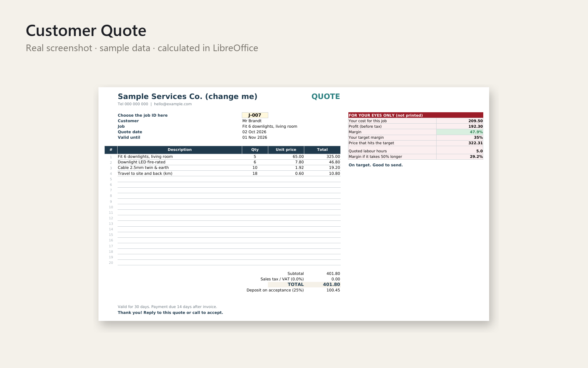This screenshot has height=368, width=588.
Task: Click the deposit amount 100.45
Action: coord(333,290)
